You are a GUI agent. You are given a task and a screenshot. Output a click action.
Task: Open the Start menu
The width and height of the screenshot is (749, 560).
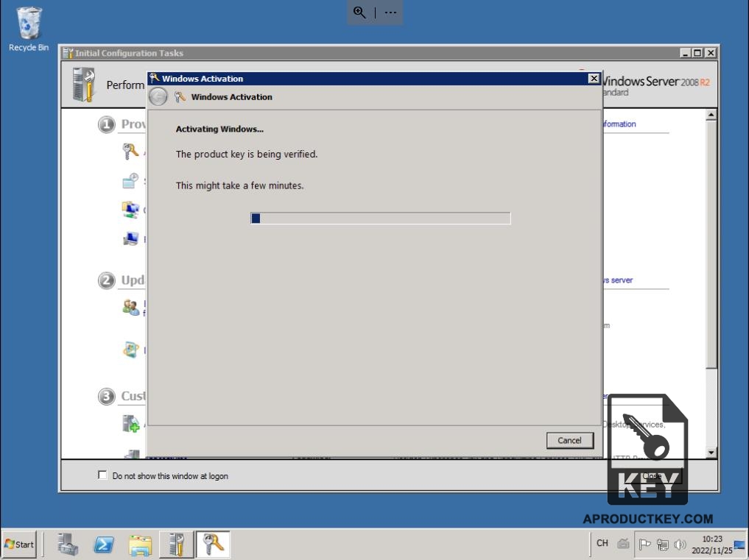pyautogui.click(x=19, y=545)
